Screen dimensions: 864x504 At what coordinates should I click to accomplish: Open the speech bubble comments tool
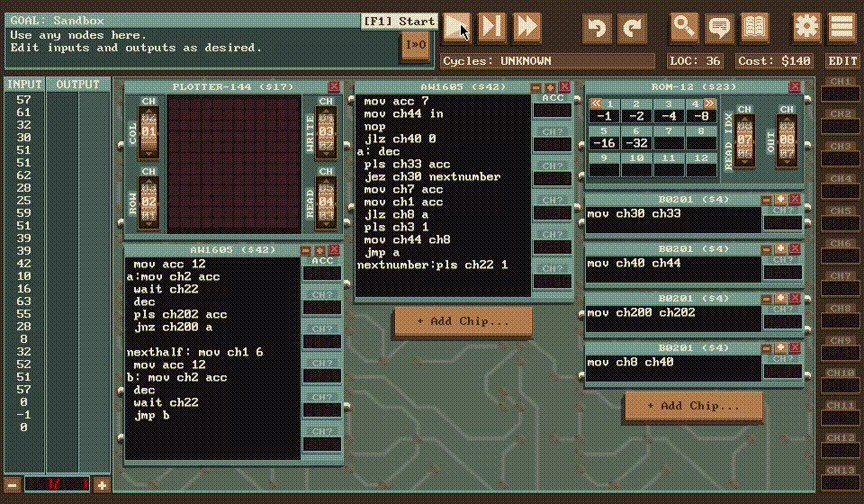coord(719,26)
